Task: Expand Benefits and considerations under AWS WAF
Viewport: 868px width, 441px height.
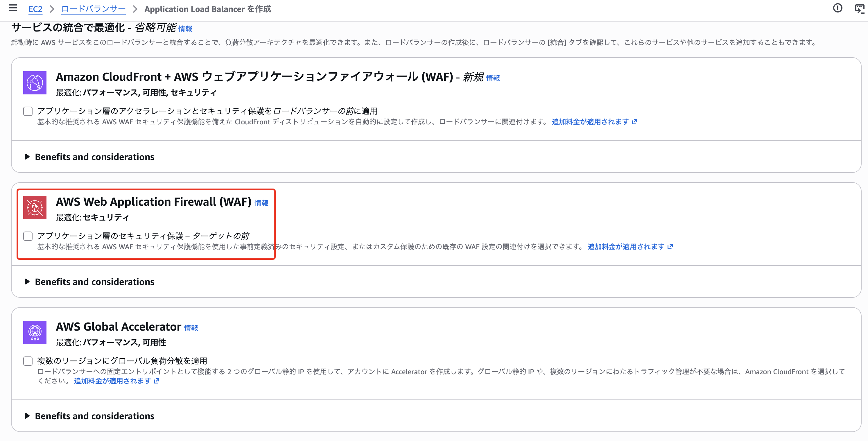Action: tap(90, 282)
